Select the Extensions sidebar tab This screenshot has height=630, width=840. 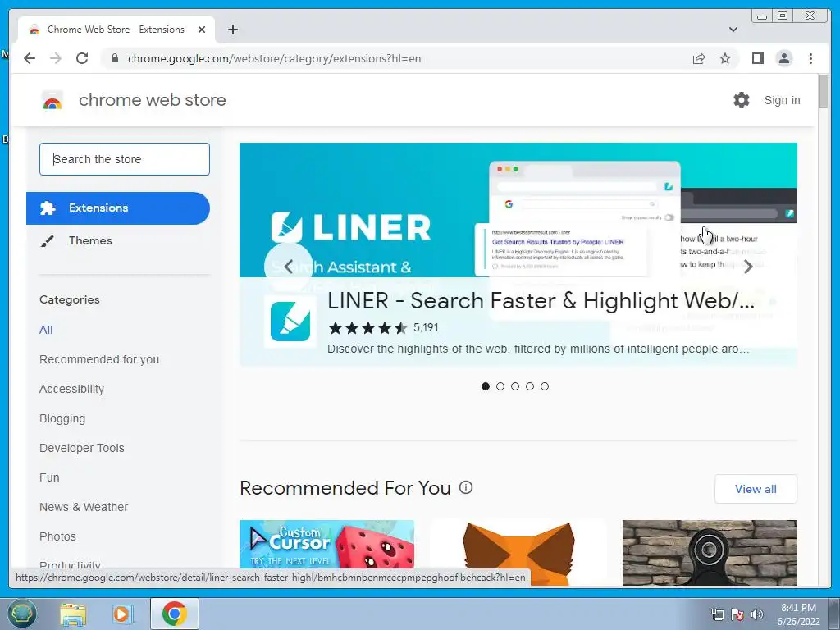pos(118,208)
